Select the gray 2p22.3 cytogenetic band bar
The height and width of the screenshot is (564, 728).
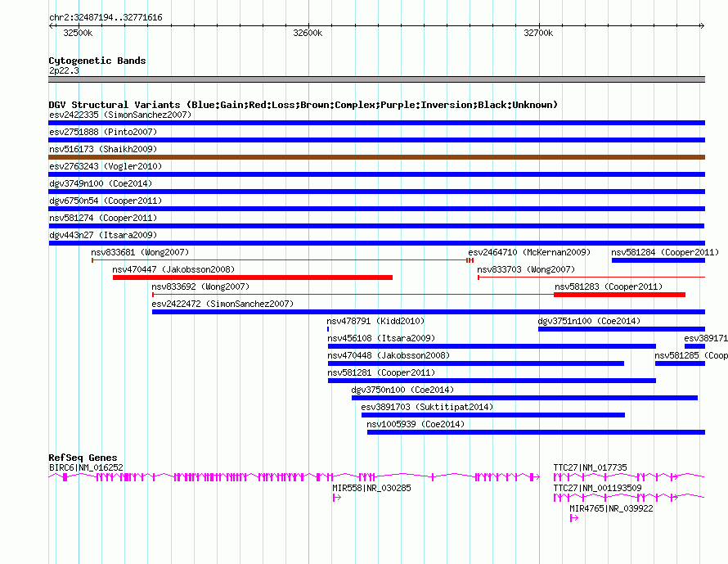(x=376, y=79)
